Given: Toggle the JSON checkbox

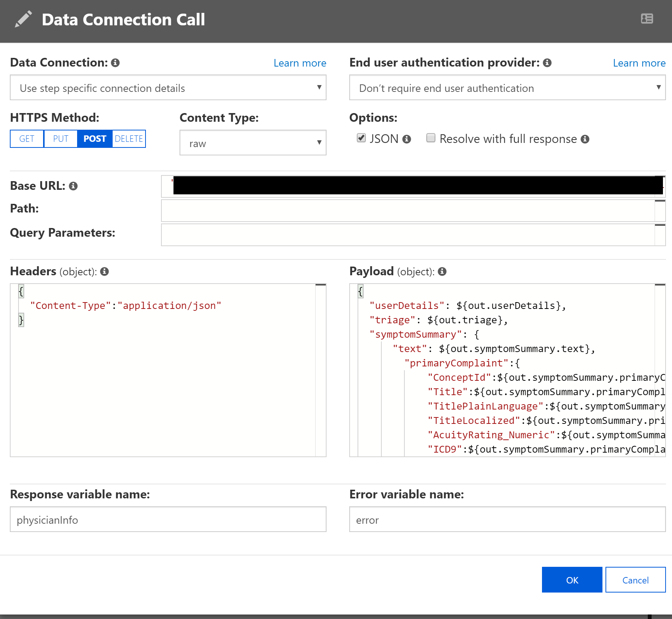Looking at the screenshot, I should point(361,138).
